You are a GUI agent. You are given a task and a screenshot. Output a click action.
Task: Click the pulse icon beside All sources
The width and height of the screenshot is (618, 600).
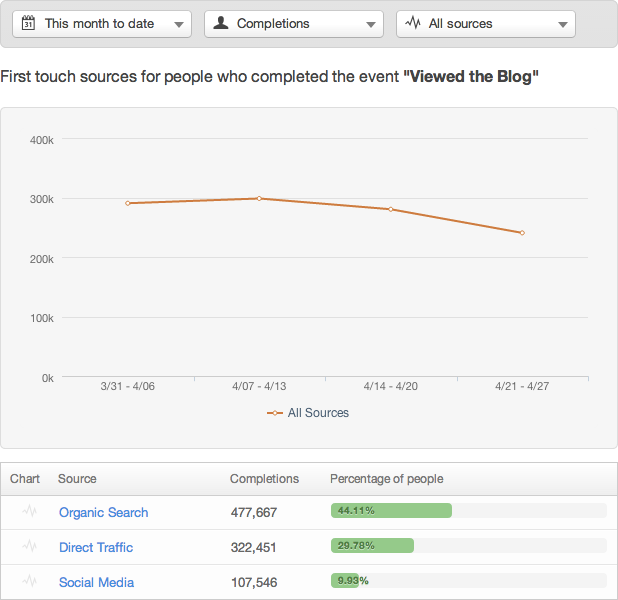click(x=413, y=23)
